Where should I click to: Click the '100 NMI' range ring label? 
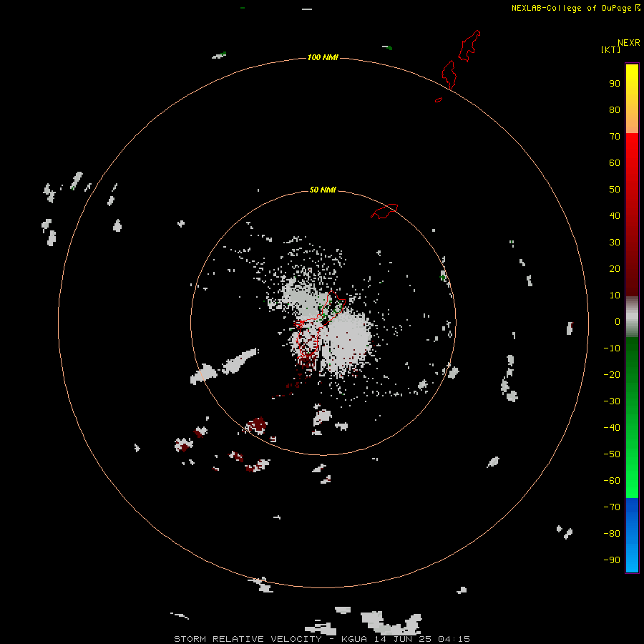pyautogui.click(x=323, y=57)
